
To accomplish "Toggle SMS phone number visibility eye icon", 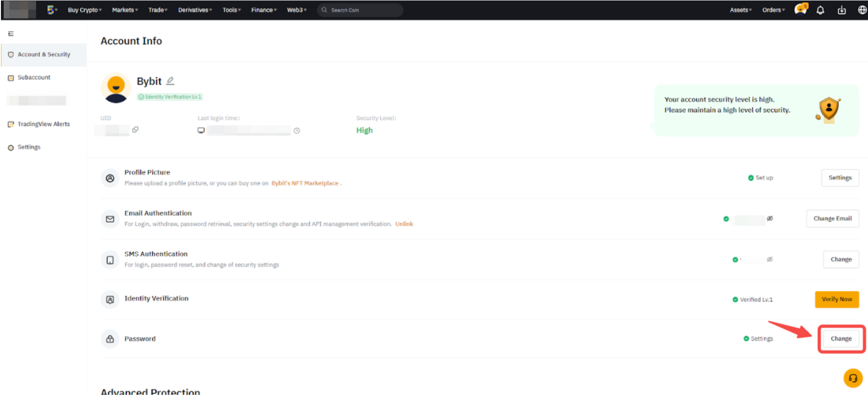I will [770, 259].
